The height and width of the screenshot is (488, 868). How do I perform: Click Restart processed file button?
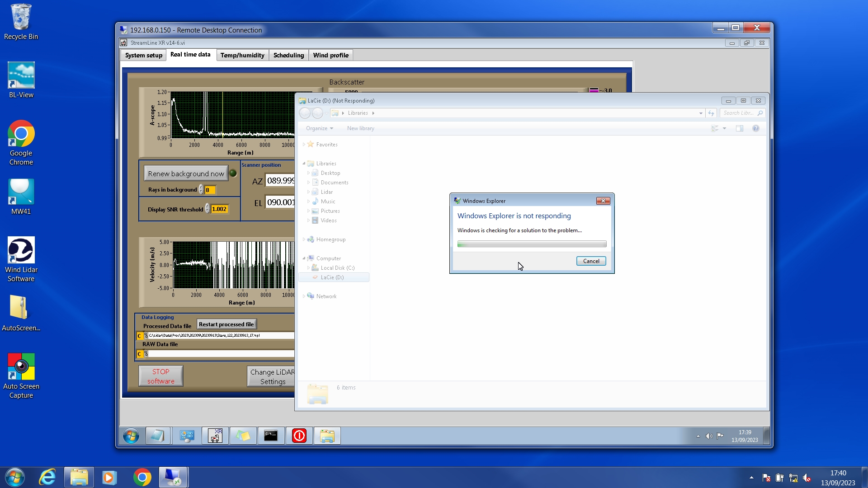[x=226, y=324]
